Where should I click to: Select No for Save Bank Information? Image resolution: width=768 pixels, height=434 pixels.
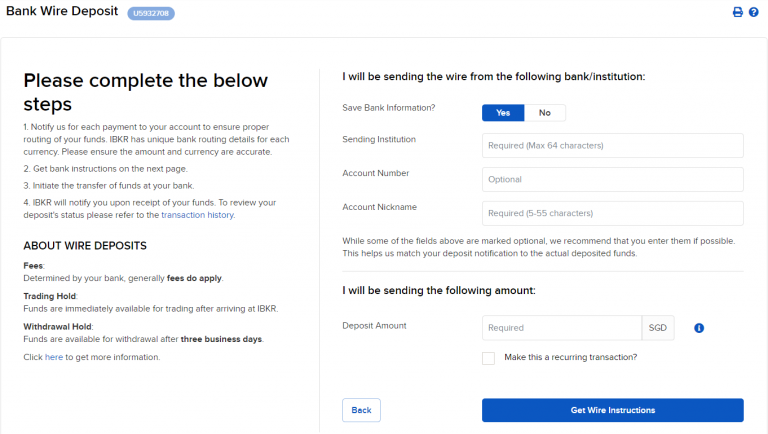(545, 113)
